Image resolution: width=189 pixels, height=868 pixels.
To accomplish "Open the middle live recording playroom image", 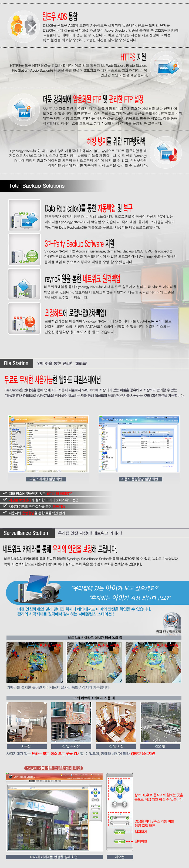I will (x=94, y=663).
